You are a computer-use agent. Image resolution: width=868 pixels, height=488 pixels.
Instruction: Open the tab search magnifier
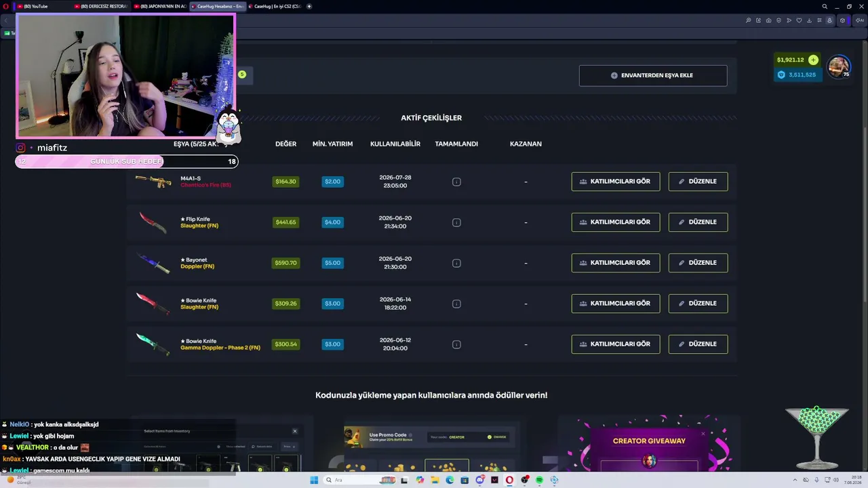point(825,6)
